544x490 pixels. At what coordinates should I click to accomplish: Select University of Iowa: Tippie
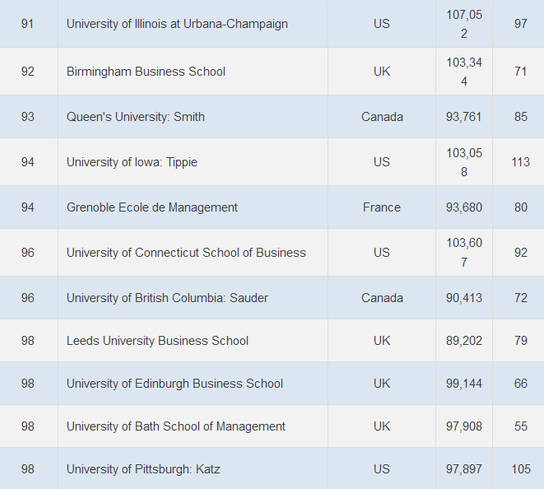click(132, 162)
